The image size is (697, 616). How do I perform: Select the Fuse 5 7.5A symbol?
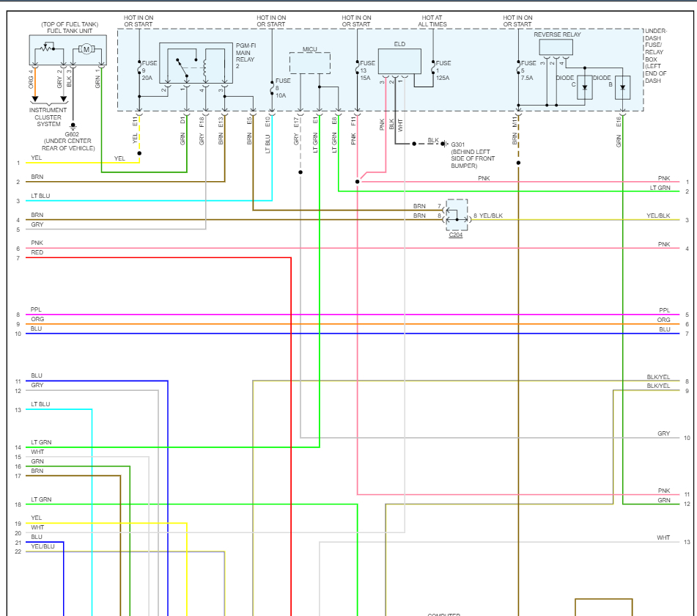(518, 67)
